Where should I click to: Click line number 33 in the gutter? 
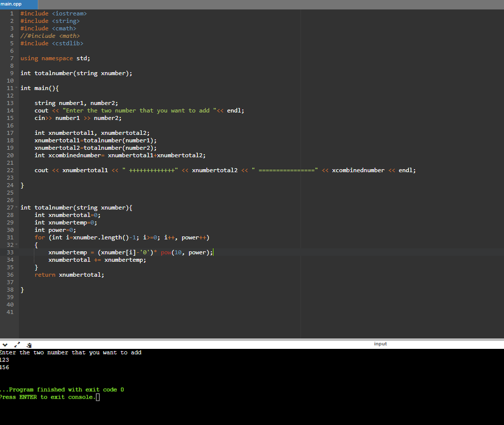pos(10,252)
